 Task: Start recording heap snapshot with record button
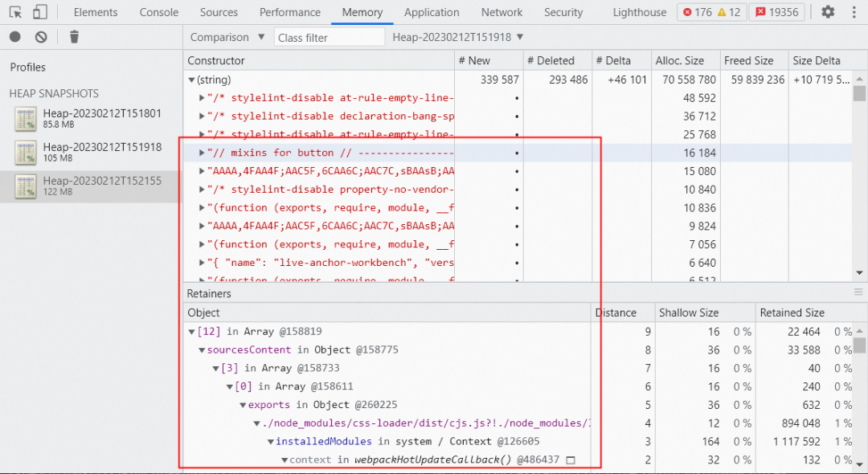(x=15, y=37)
